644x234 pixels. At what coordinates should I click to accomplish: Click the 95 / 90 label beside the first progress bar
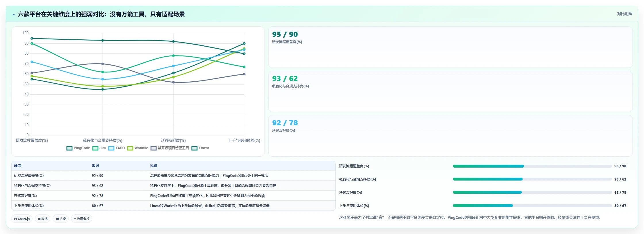point(620,166)
